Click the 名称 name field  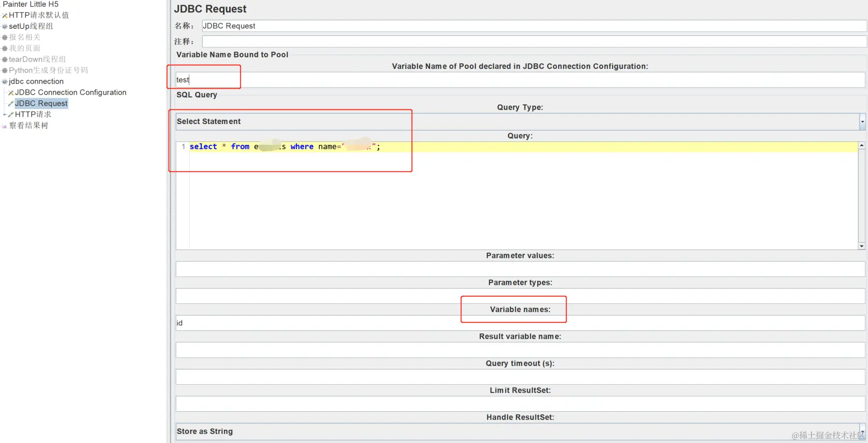click(534, 26)
